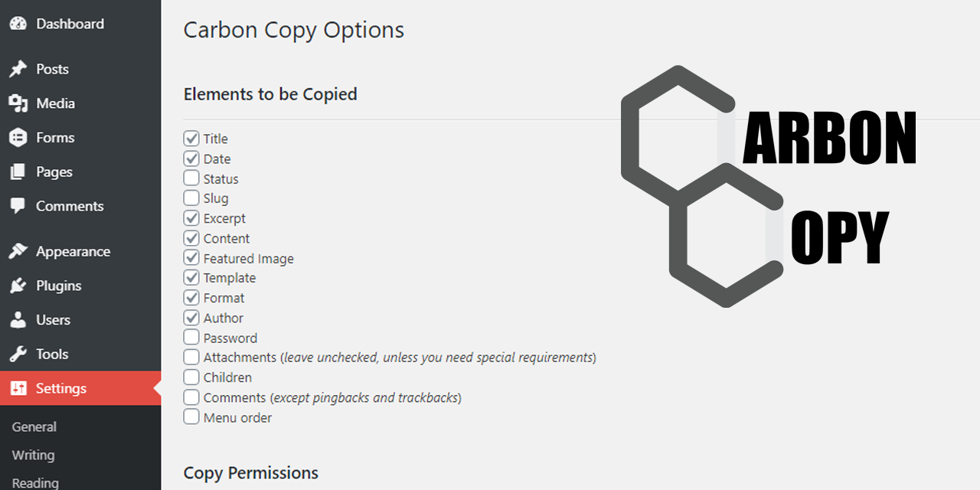Click the Comments speech bubble icon
Screen dimensions: 980x490
(18, 206)
